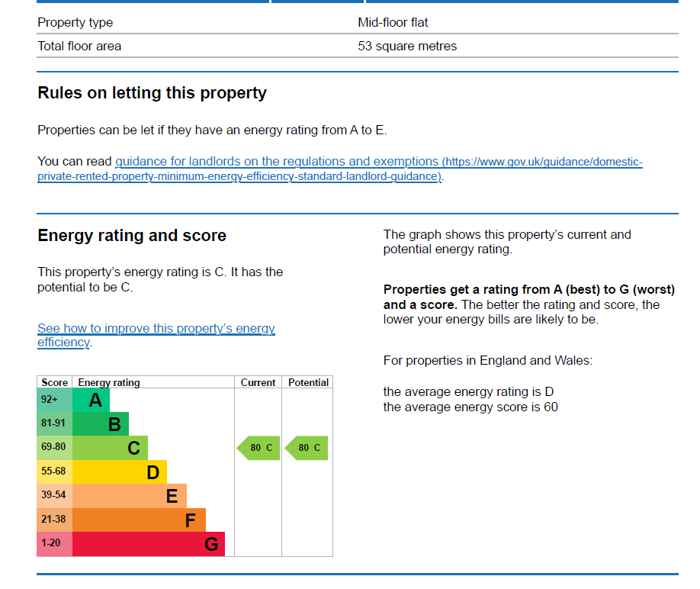Select the red G rating bar
Image resolution: width=700 pixels, height=589 pixels.
pos(149,544)
